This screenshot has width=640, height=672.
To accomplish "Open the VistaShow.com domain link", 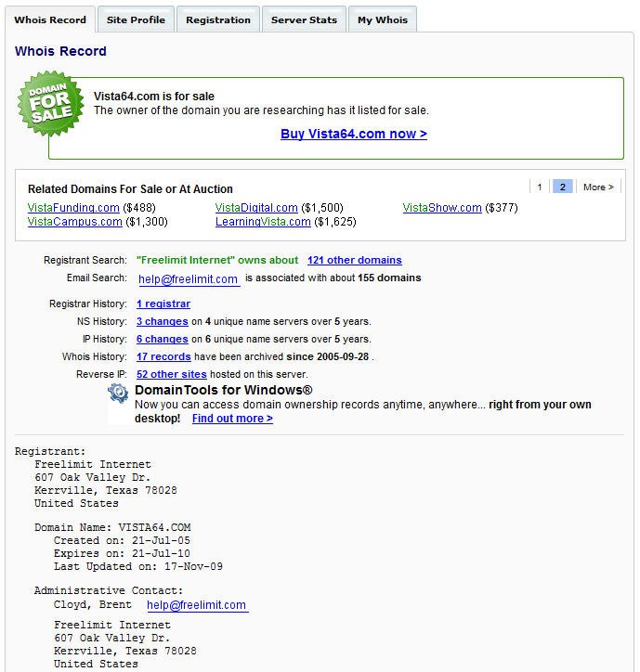I will pos(442,208).
